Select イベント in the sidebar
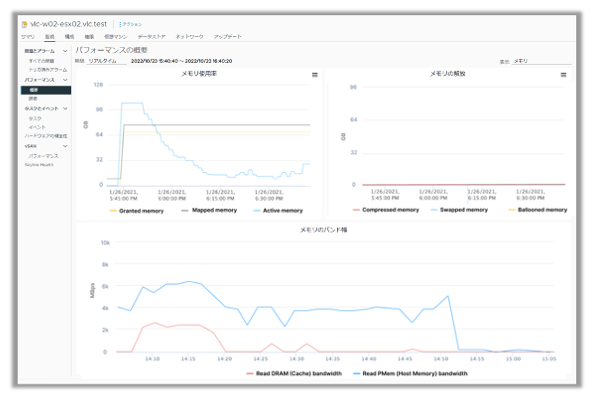Viewport: 596px width, 402px height. pos(37,127)
